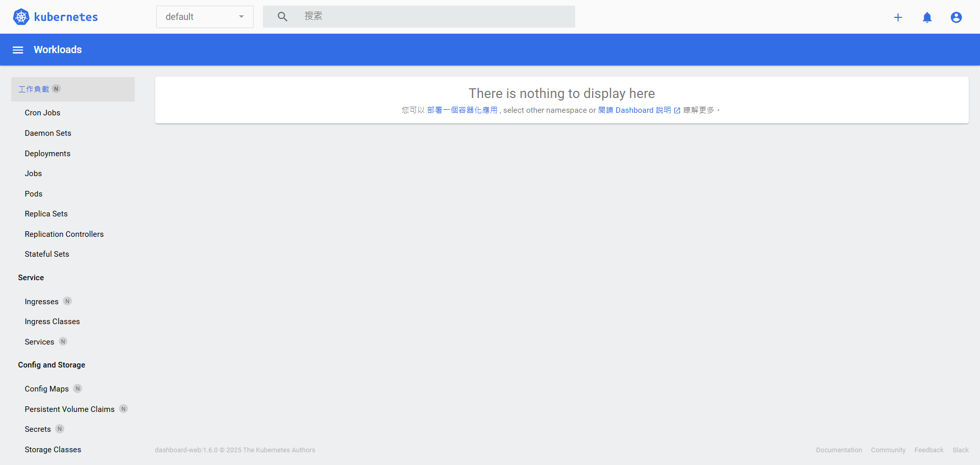Viewport: 980px width, 465px height.
Task: Open the user account profile icon
Action: click(x=956, y=17)
